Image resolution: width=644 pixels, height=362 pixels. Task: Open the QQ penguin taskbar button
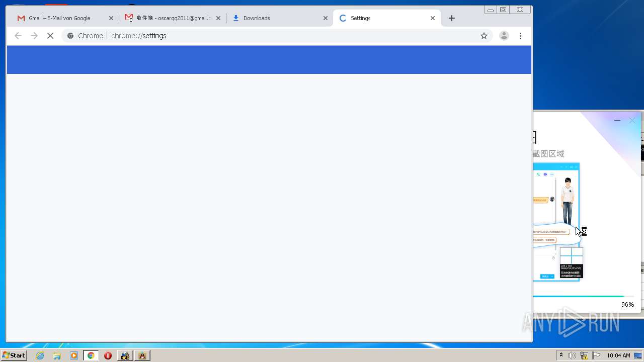click(142, 355)
